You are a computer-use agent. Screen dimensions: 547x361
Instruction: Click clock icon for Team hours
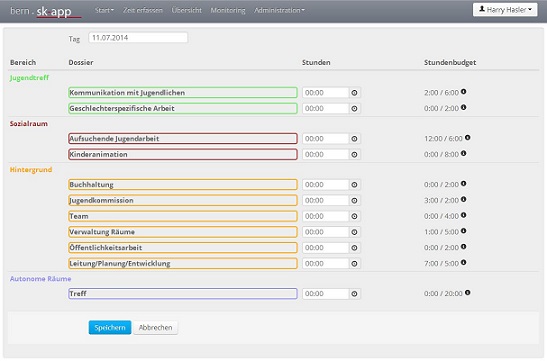354,216
